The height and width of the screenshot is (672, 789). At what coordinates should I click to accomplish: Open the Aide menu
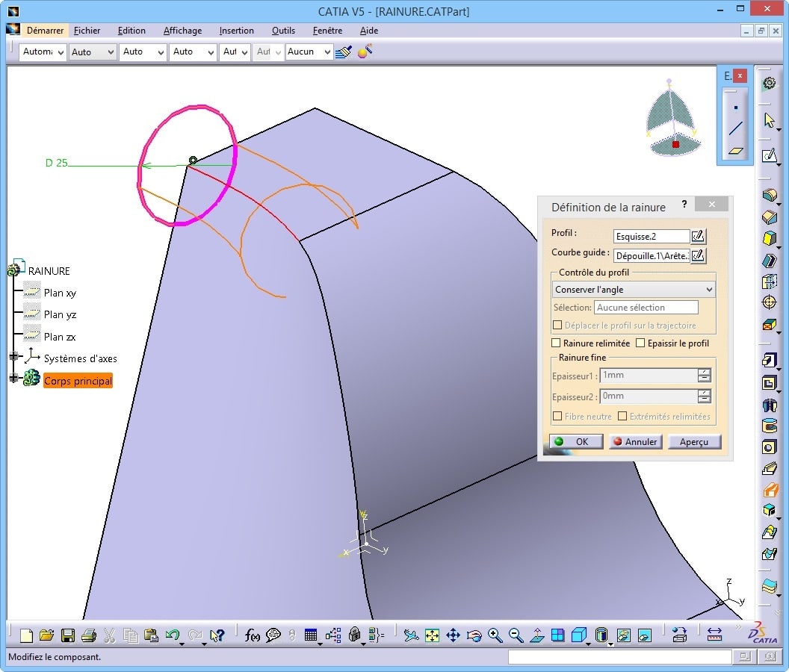pyautogui.click(x=369, y=31)
